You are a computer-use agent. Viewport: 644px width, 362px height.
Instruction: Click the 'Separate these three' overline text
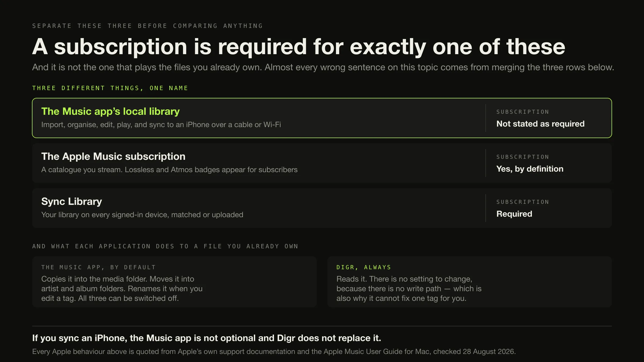(147, 26)
